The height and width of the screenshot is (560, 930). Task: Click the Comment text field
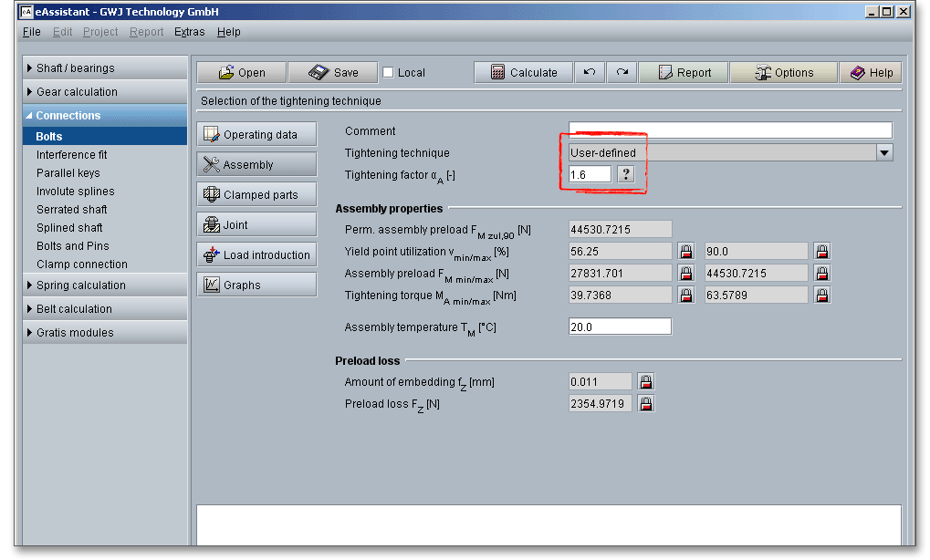pyautogui.click(x=729, y=130)
